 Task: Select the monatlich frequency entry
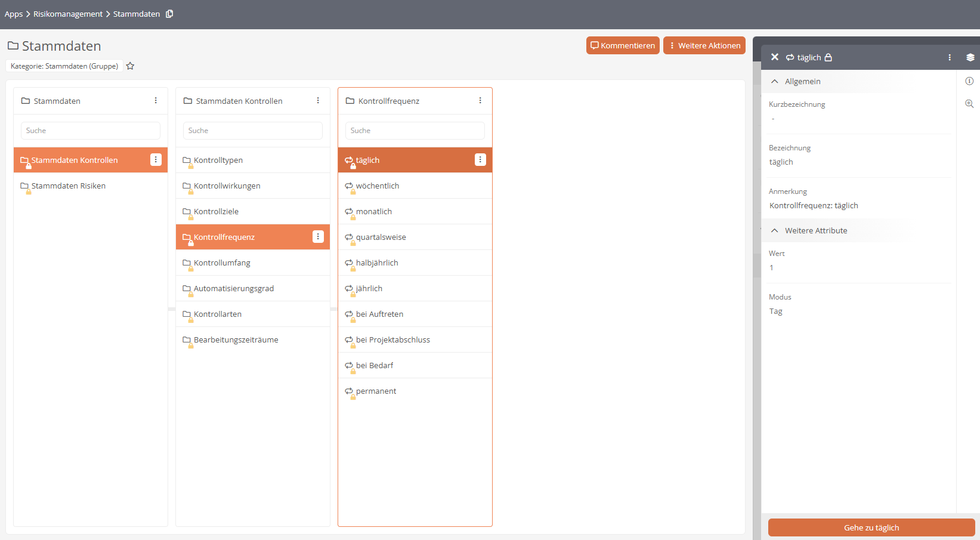click(x=374, y=212)
